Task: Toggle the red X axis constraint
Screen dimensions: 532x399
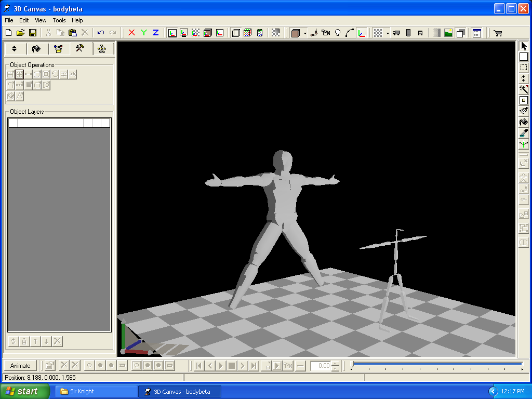Action: [x=131, y=33]
